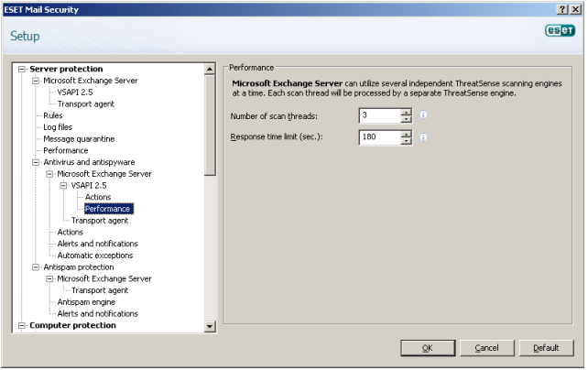Select the Antispam protection item
This screenshot has width=588, height=370.
[x=79, y=267]
